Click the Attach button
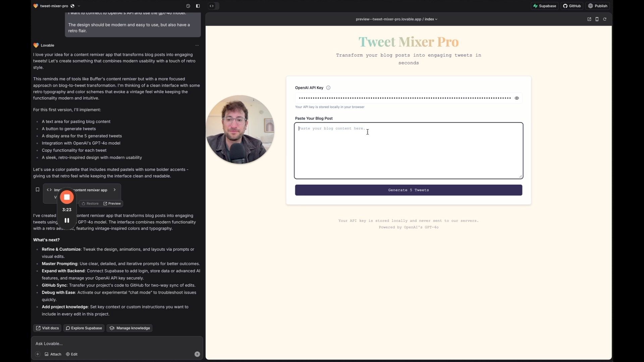 (x=53, y=354)
